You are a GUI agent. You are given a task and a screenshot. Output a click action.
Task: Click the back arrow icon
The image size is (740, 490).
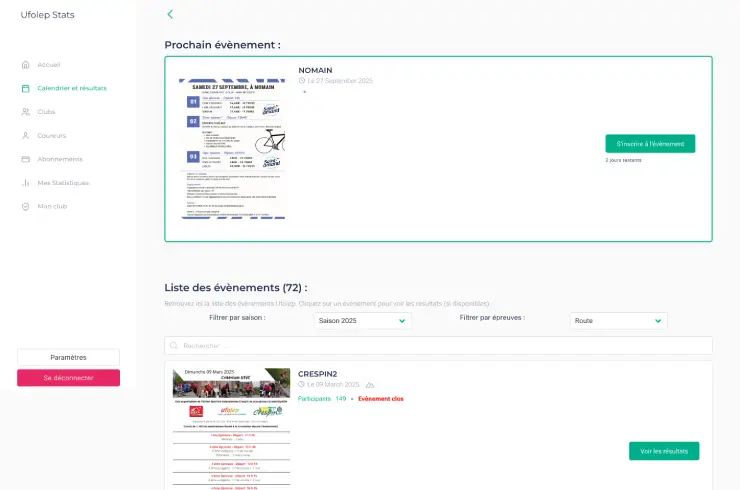(x=170, y=14)
